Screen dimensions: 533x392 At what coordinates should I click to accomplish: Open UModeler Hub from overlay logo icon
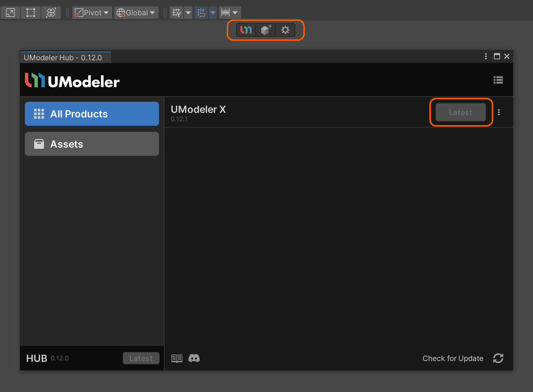(x=246, y=30)
